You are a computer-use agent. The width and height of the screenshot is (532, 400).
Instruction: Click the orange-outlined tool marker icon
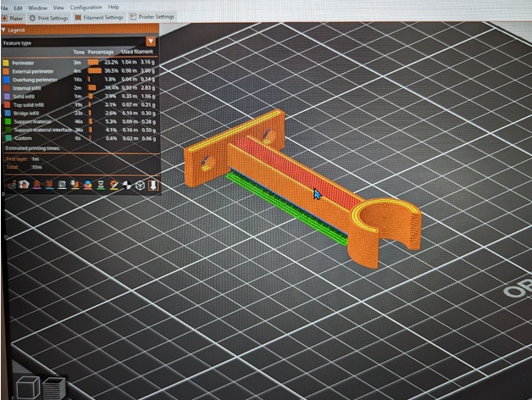[x=152, y=184]
